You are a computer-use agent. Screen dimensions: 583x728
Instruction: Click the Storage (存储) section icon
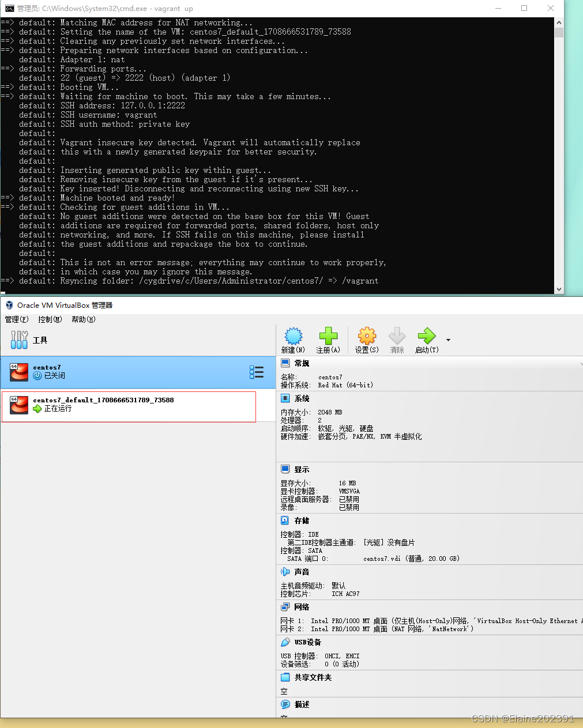point(285,520)
